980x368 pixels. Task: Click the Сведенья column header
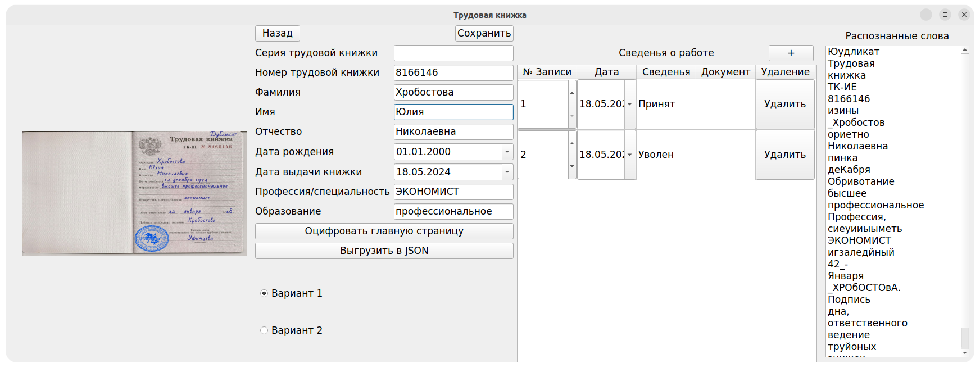coord(666,72)
